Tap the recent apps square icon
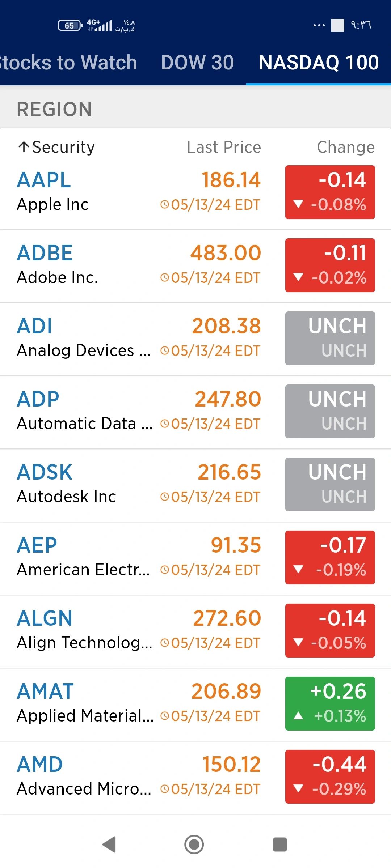 tap(279, 844)
